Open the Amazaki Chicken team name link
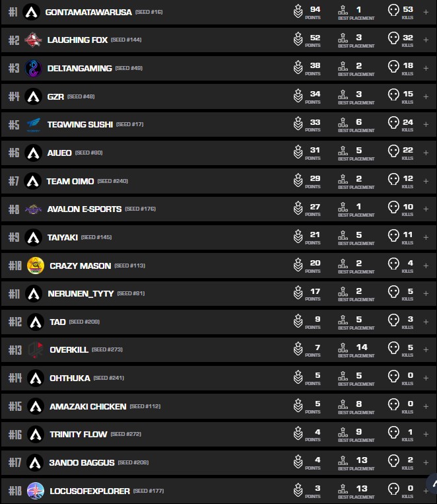The height and width of the screenshot is (504, 437). point(87,406)
